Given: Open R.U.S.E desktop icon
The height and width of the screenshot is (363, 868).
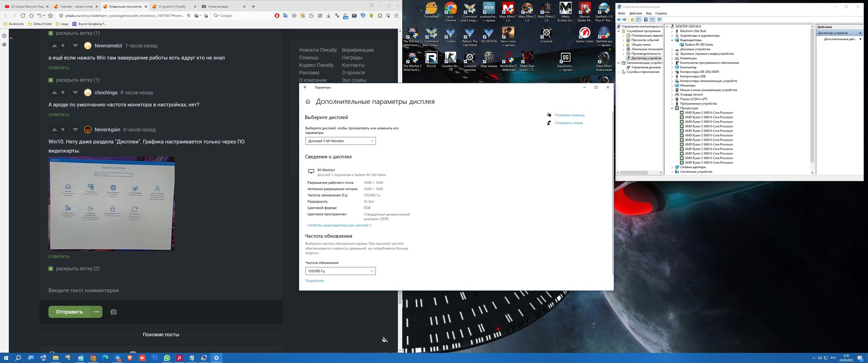Looking at the screenshot, I should [431, 60].
